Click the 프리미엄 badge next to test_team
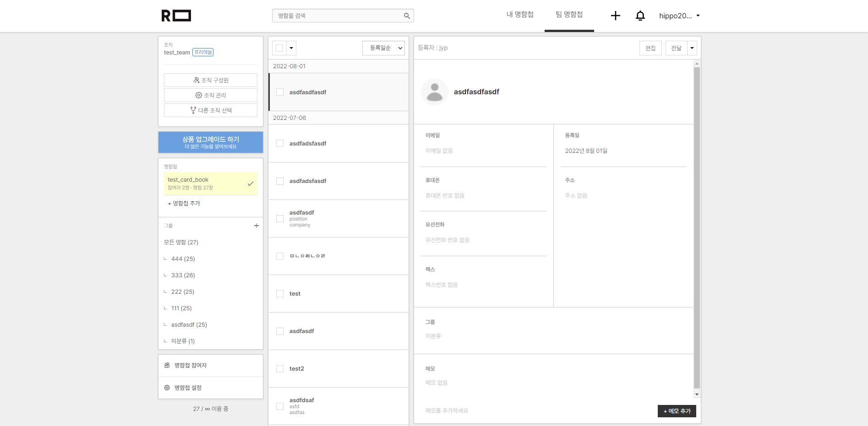This screenshot has width=868, height=426. pyautogui.click(x=203, y=52)
